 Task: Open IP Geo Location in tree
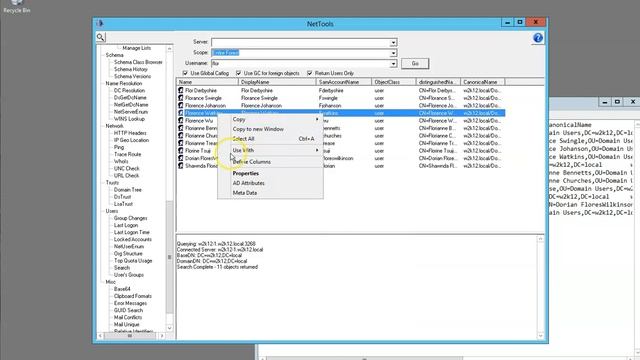[x=131, y=140]
